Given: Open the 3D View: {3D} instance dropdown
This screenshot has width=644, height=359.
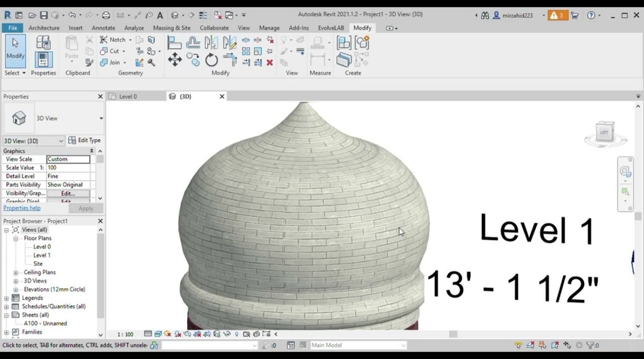Looking at the screenshot, I should point(34,141).
